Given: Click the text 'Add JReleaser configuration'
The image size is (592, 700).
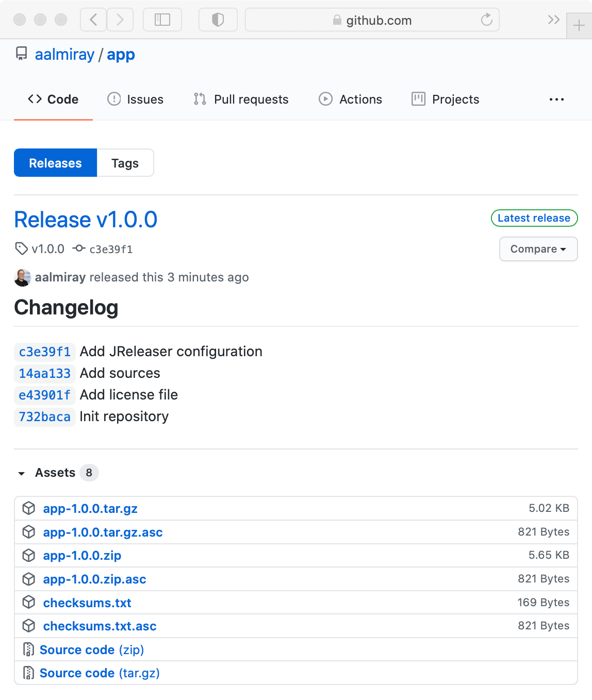Looking at the screenshot, I should 171,352.
